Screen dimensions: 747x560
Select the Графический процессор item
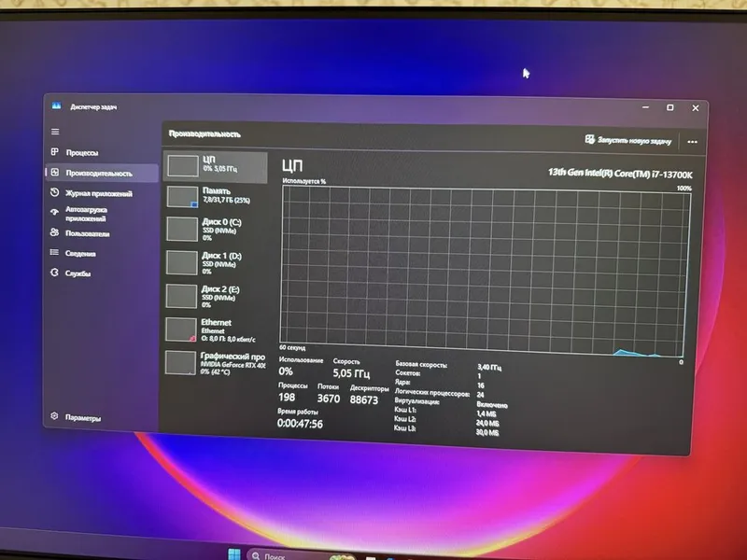click(216, 363)
